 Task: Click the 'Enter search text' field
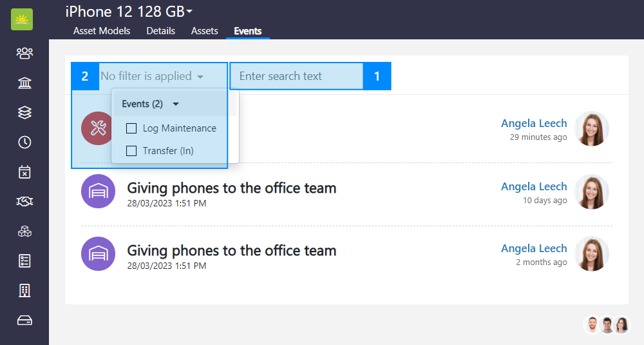(x=296, y=76)
